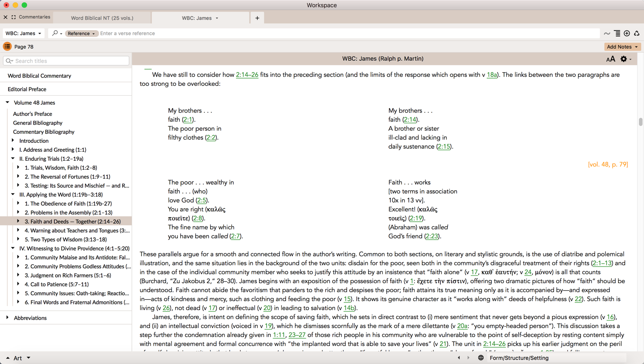The height and width of the screenshot is (364, 644).
Task: Open the gear settings menu
Action: coord(624,59)
